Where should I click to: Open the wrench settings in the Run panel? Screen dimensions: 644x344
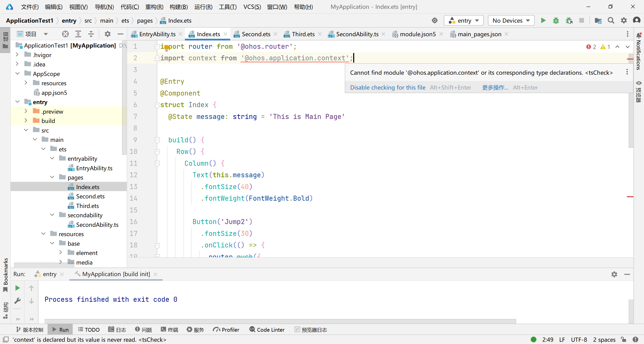pos(17,300)
